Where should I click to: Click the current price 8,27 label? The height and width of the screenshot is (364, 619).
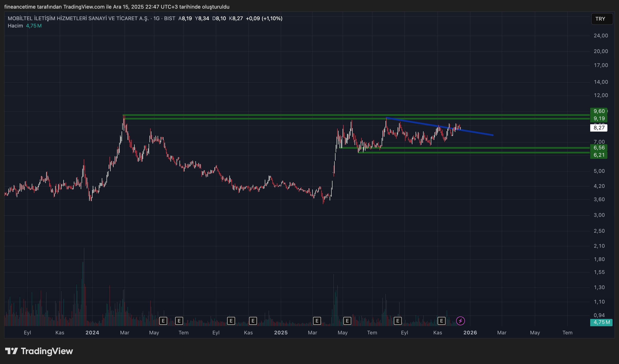pyautogui.click(x=599, y=128)
